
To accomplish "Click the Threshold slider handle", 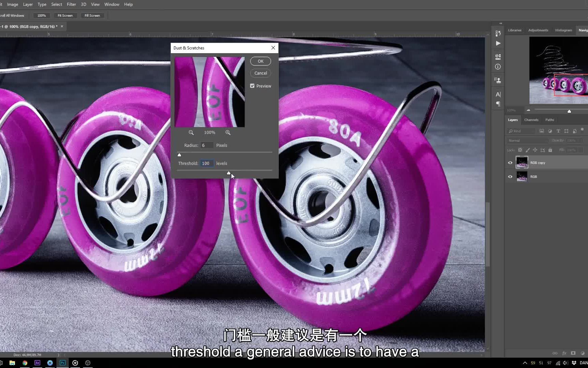I will pyautogui.click(x=229, y=173).
